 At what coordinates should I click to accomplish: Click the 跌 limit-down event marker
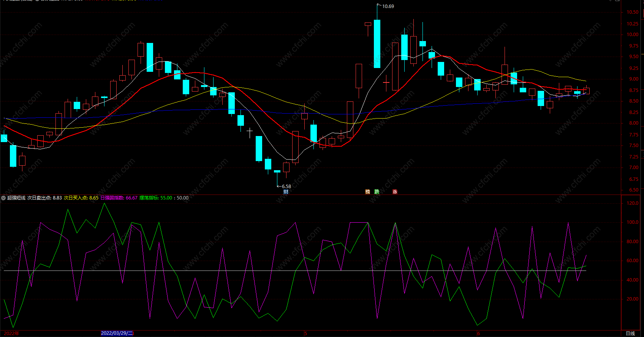(377, 192)
